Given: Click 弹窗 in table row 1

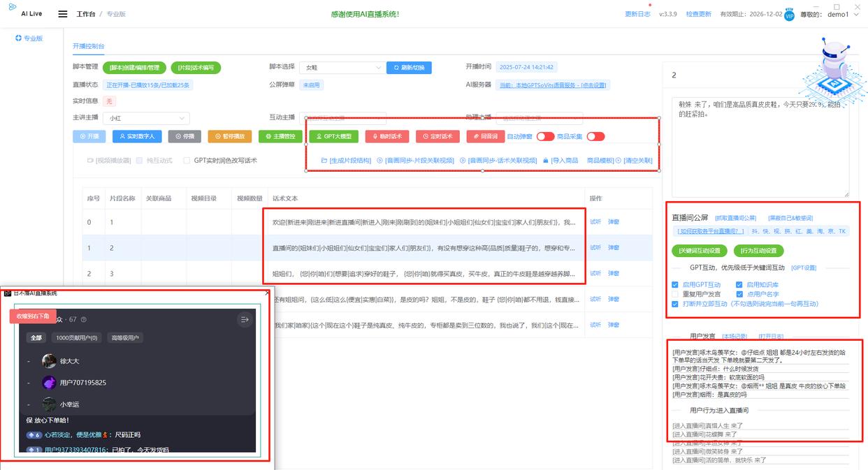Looking at the screenshot, I should pyautogui.click(x=614, y=247).
